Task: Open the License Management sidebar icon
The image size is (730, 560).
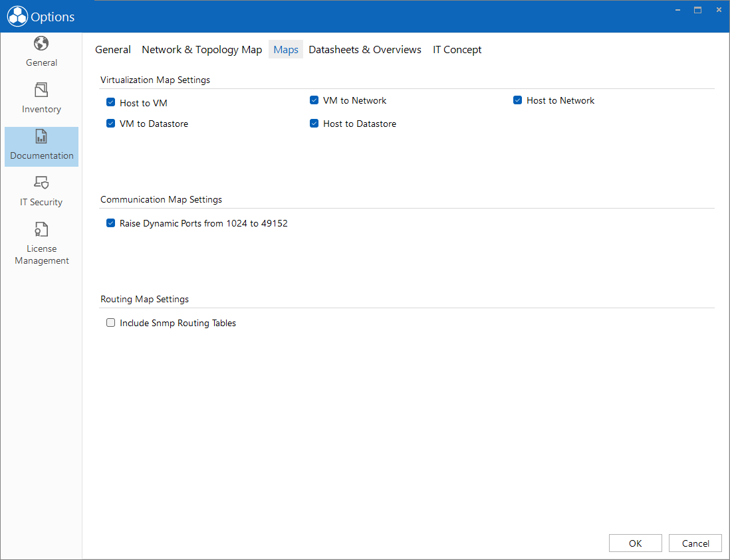Action: click(41, 229)
